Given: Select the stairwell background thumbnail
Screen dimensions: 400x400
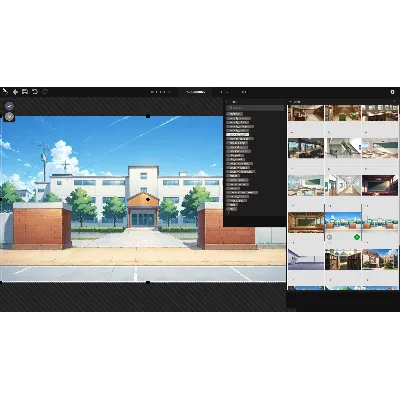Looking at the screenshot, I should (x=343, y=148).
